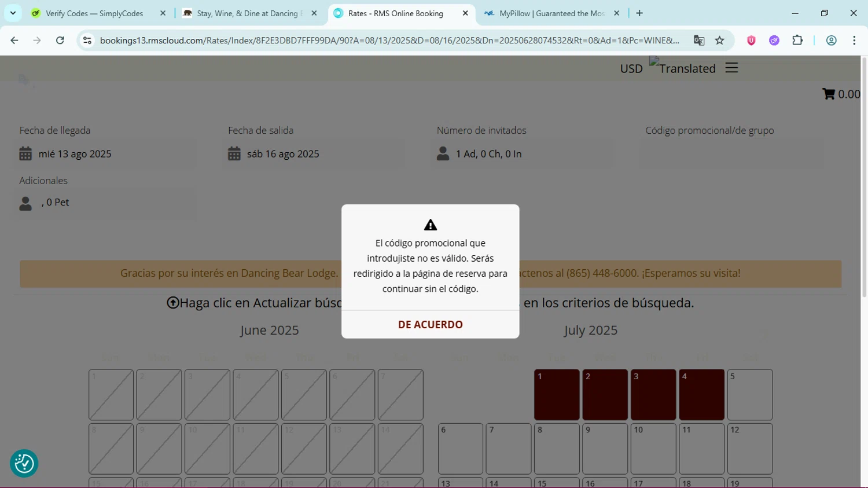Select July 6 in the calendar
This screenshot has height=488, width=868.
[x=461, y=449]
